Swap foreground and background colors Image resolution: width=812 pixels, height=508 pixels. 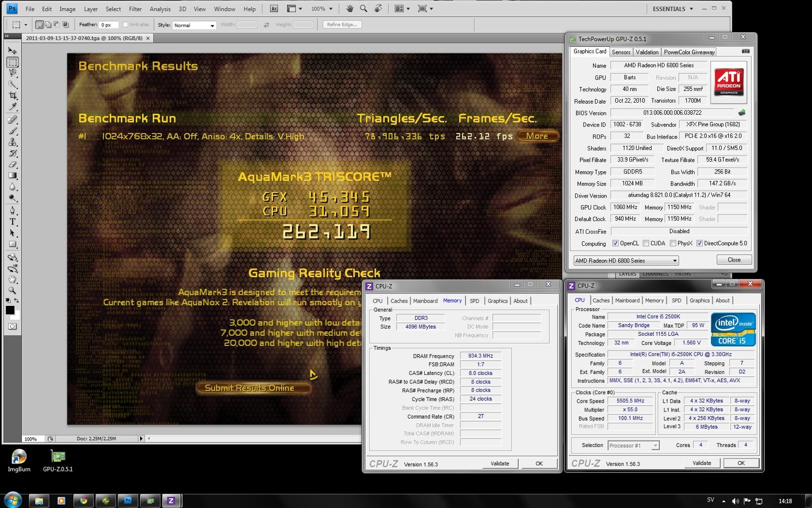(16, 301)
